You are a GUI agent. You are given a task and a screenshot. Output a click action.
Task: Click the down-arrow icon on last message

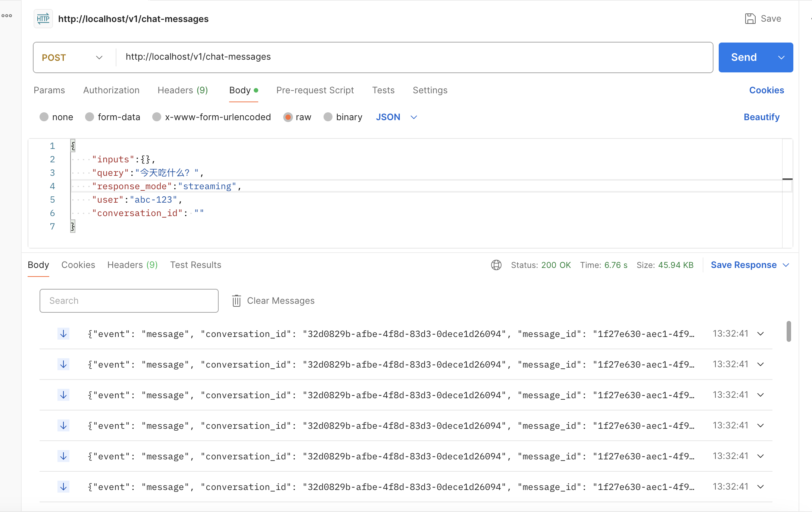click(63, 487)
